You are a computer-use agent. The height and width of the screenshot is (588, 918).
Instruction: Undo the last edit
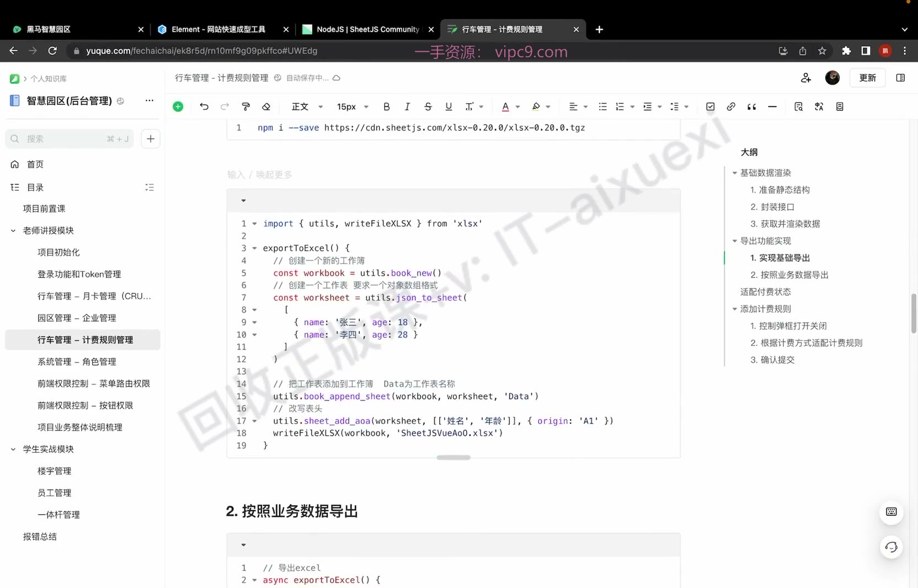click(204, 106)
